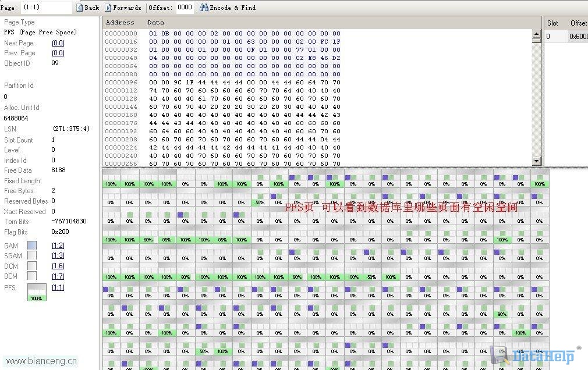Follow the Next Page (0:0) link

[x=58, y=43]
